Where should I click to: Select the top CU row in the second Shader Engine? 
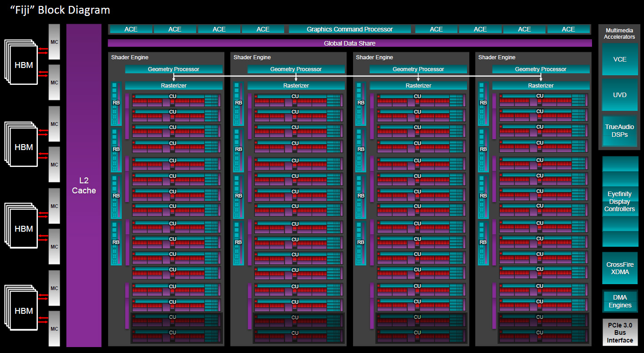pos(299,101)
